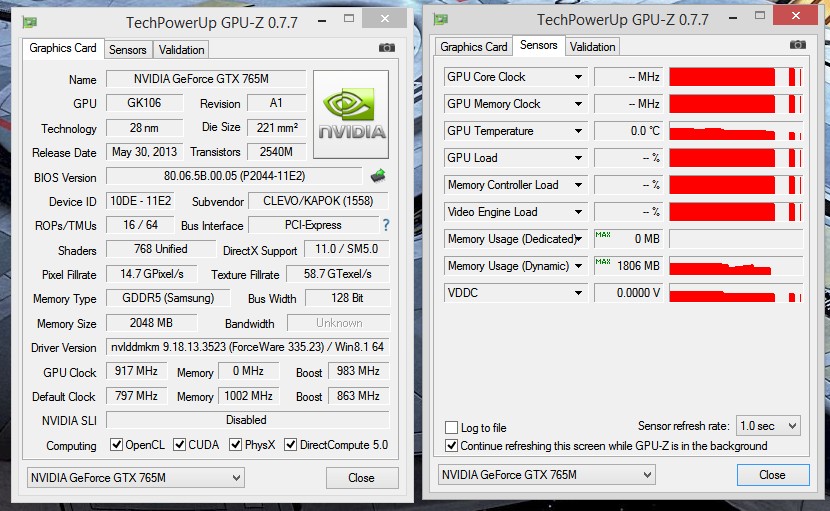Image resolution: width=830 pixels, height=511 pixels.
Task: Toggle the PhysX checkbox
Action: point(236,444)
